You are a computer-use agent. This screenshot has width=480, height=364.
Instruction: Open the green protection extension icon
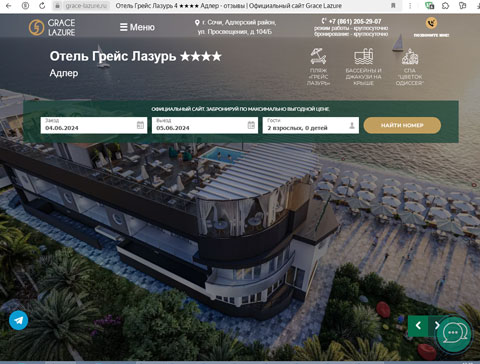point(429,6)
